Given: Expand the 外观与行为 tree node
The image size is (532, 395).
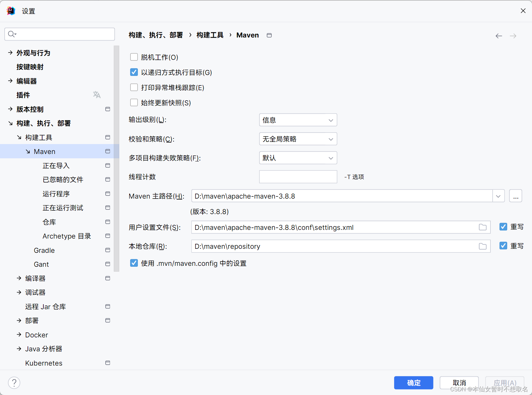Looking at the screenshot, I should pos(11,53).
